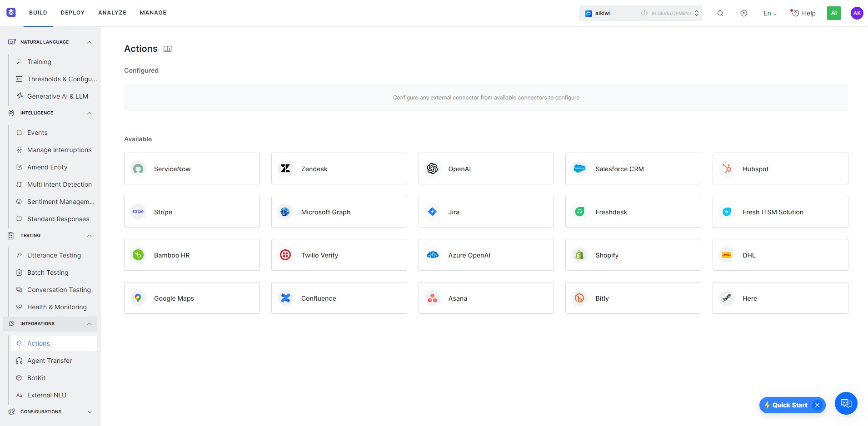Collapse the Testing section
The width and height of the screenshot is (868, 426).
90,236
